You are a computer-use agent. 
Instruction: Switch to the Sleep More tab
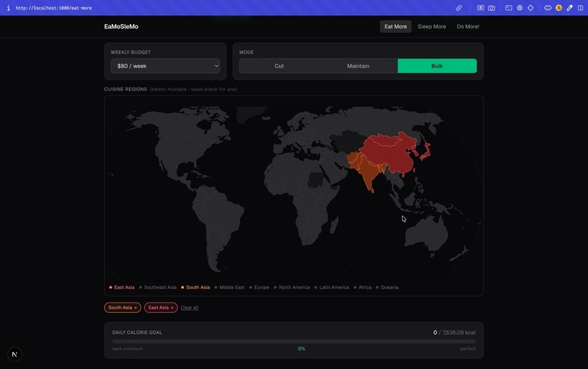pos(432,27)
